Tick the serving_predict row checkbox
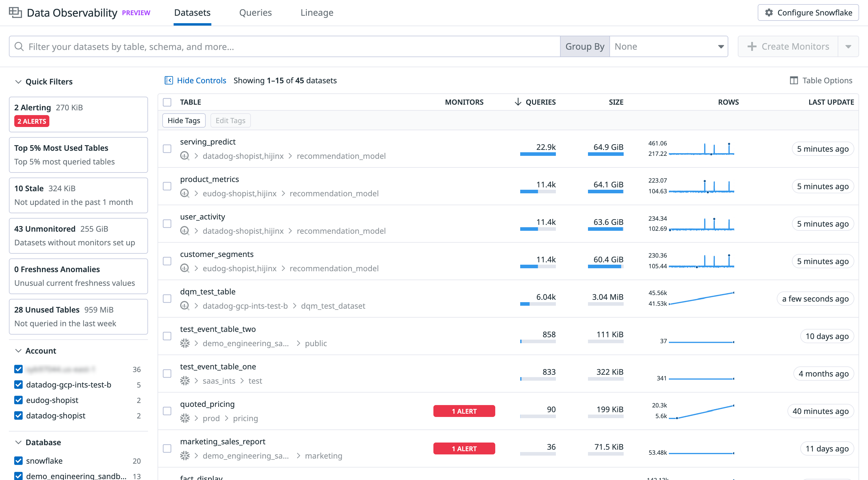Viewport: 868px width, 480px height. coord(167,149)
